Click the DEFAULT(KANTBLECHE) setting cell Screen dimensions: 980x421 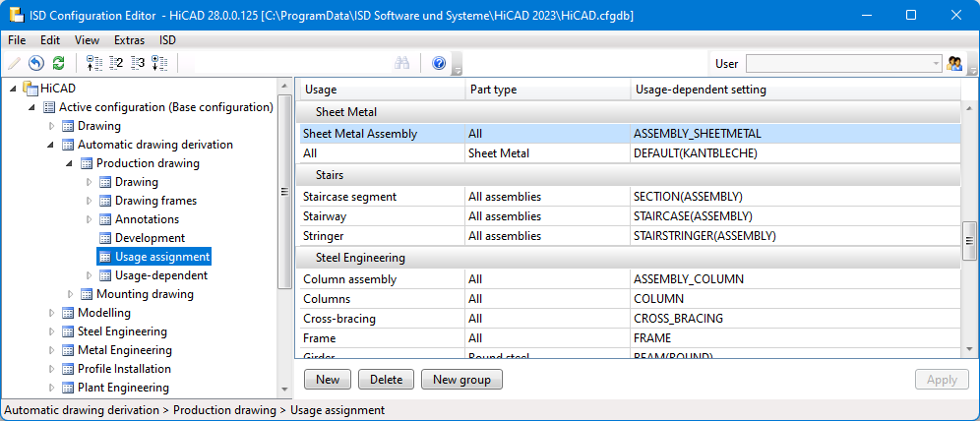(x=795, y=153)
